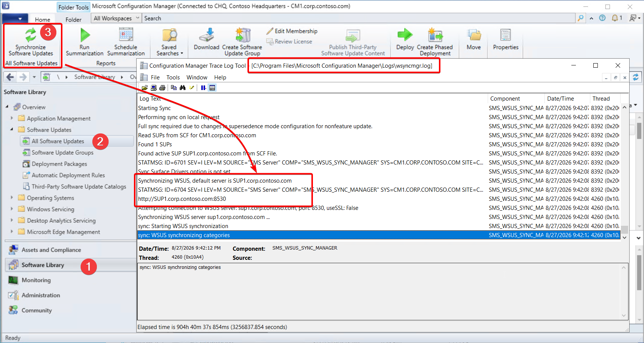Open Properties from the ribbon
Image resolution: width=644 pixels, height=343 pixels.
pos(506,39)
